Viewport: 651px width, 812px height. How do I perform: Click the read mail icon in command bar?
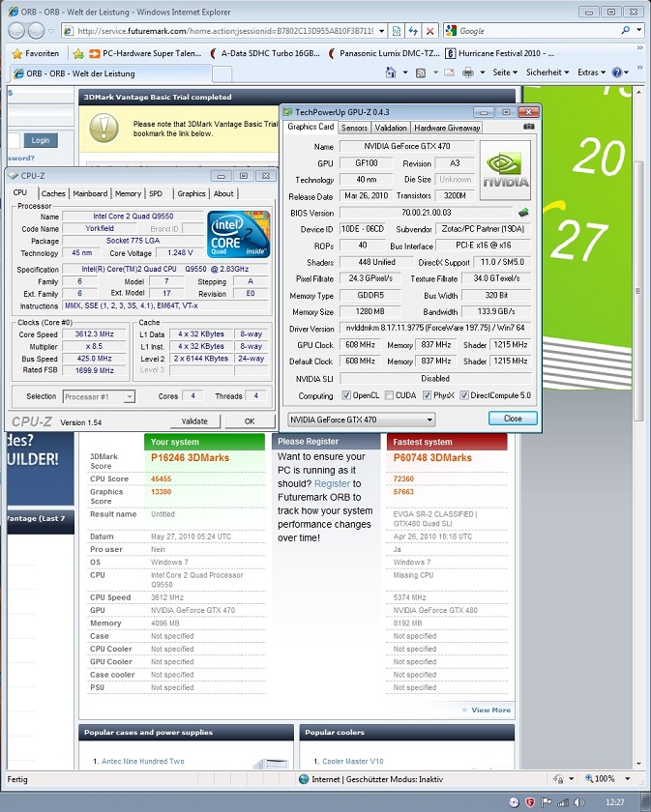coord(449,73)
